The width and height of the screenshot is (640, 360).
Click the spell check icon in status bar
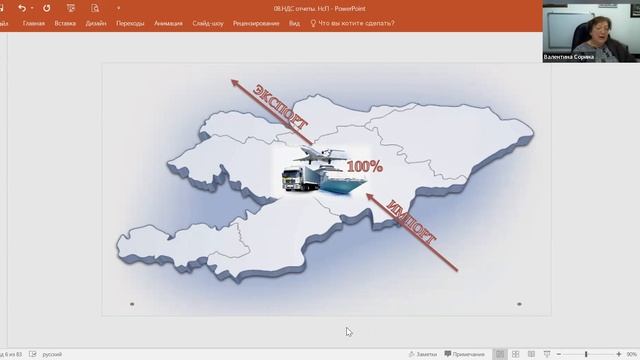[33, 354]
